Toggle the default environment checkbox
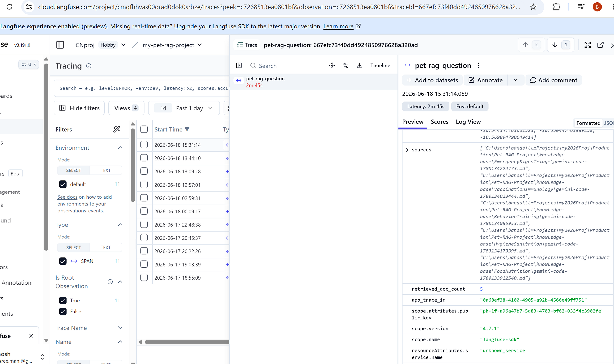This screenshot has height=364, width=614. pos(63,184)
